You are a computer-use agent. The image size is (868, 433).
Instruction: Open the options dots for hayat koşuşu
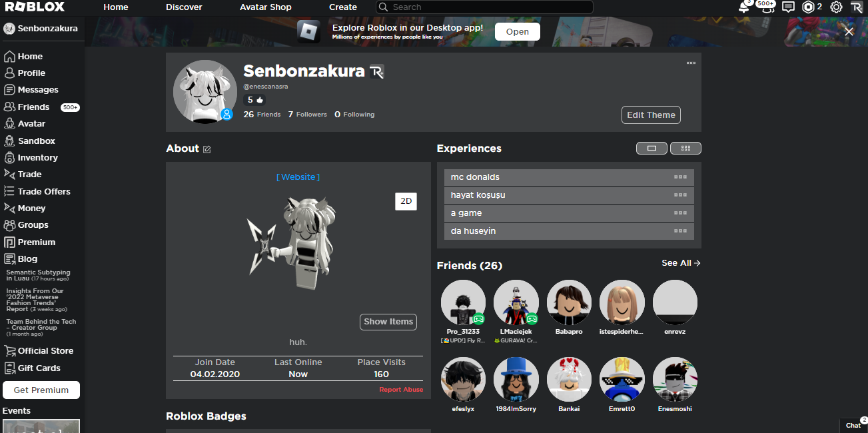680,195
